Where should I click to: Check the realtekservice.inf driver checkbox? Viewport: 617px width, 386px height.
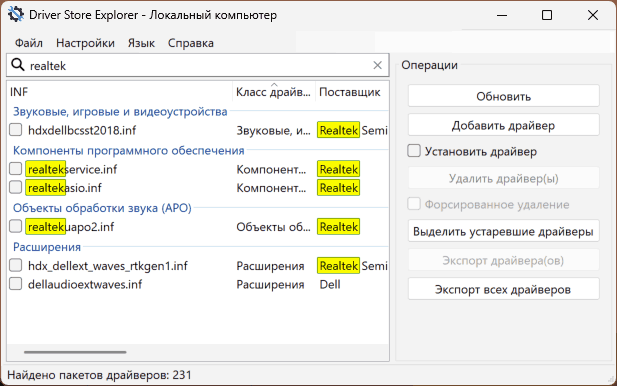(x=16, y=169)
